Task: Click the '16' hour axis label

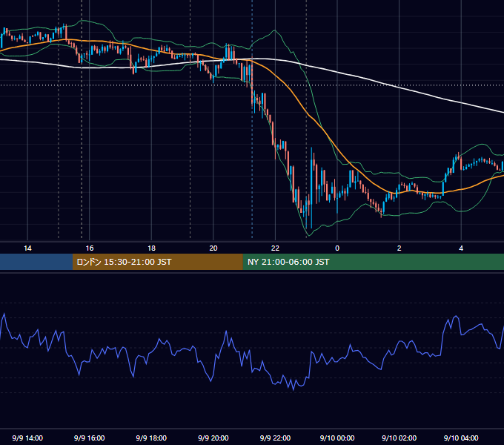Action: [x=90, y=248]
